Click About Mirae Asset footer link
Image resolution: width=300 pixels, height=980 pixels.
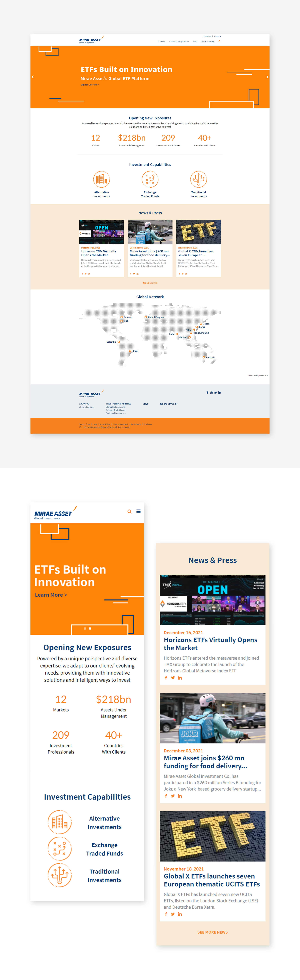point(87,407)
